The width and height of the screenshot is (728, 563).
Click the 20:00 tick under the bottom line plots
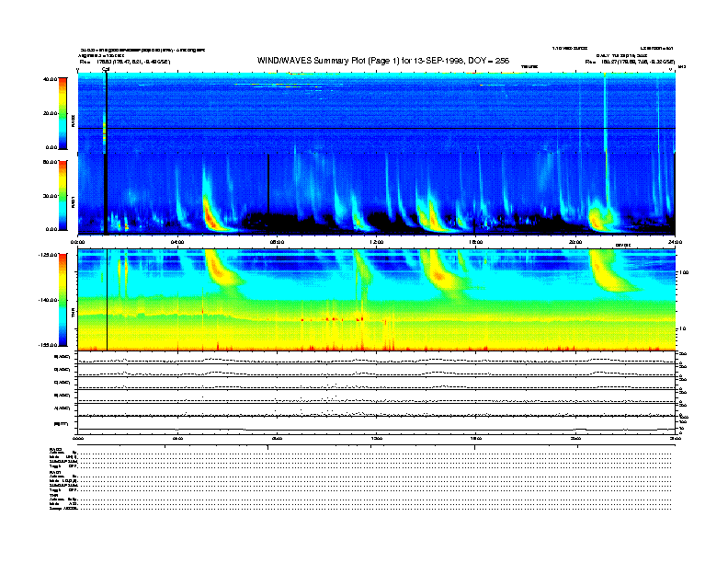pyautogui.click(x=575, y=438)
